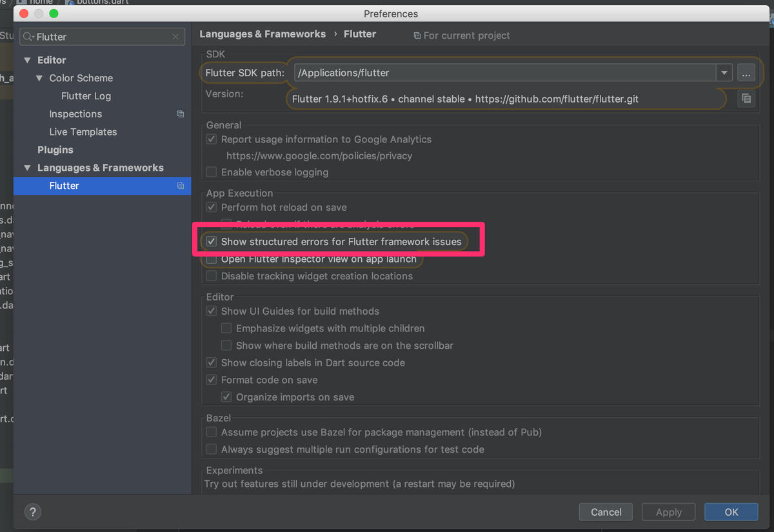Collapse the Editor tree node
774x532 pixels.
27,60
